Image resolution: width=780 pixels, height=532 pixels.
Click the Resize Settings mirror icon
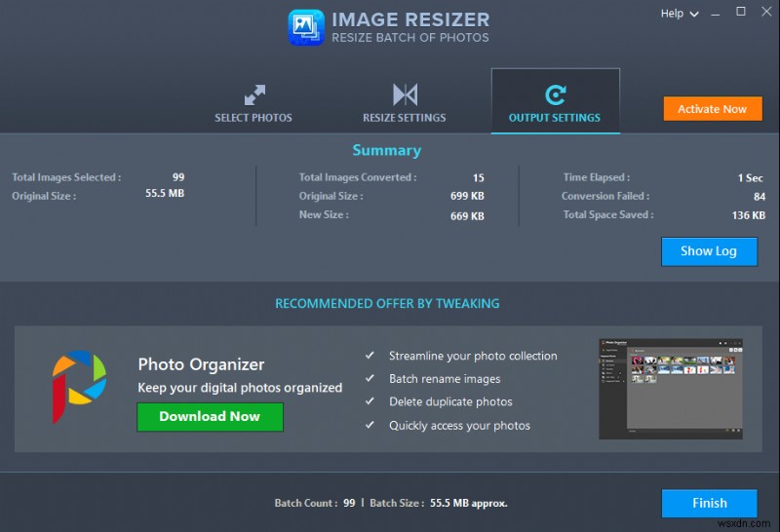click(405, 95)
